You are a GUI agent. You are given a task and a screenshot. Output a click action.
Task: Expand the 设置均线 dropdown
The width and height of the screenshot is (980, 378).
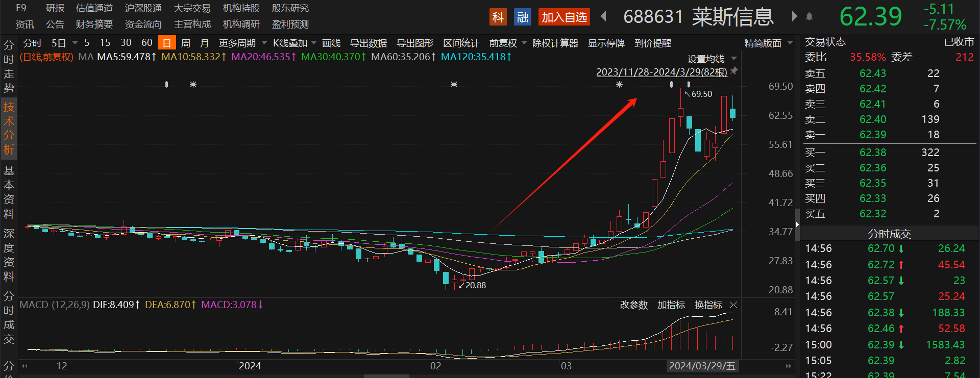pyautogui.click(x=712, y=59)
